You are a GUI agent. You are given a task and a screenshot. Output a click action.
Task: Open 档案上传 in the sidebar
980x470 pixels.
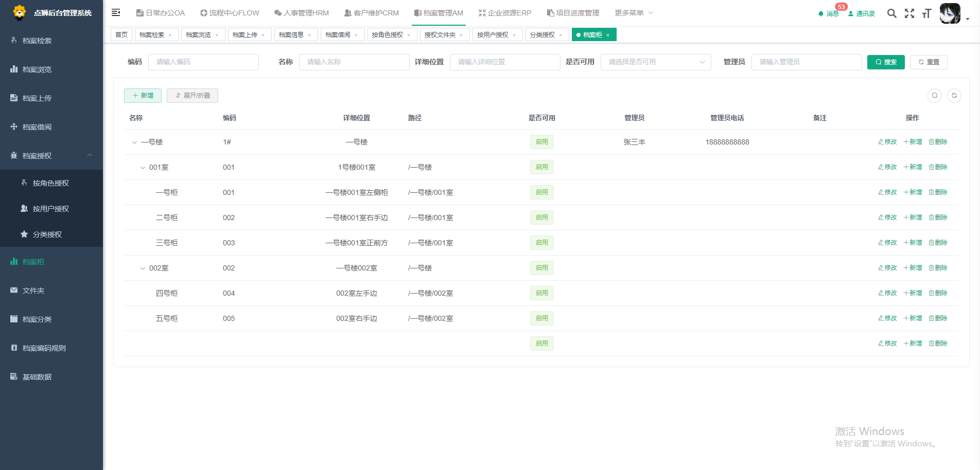click(x=51, y=98)
